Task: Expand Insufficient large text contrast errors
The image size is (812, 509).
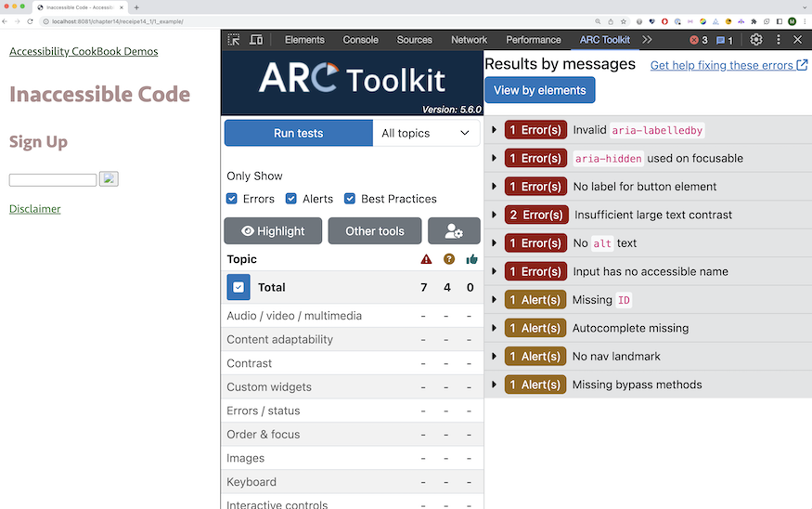Action: (x=494, y=215)
